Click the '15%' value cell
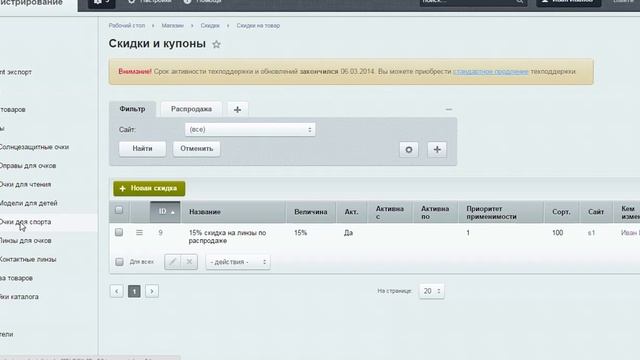The height and width of the screenshot is (360, 640). [300, 233]
